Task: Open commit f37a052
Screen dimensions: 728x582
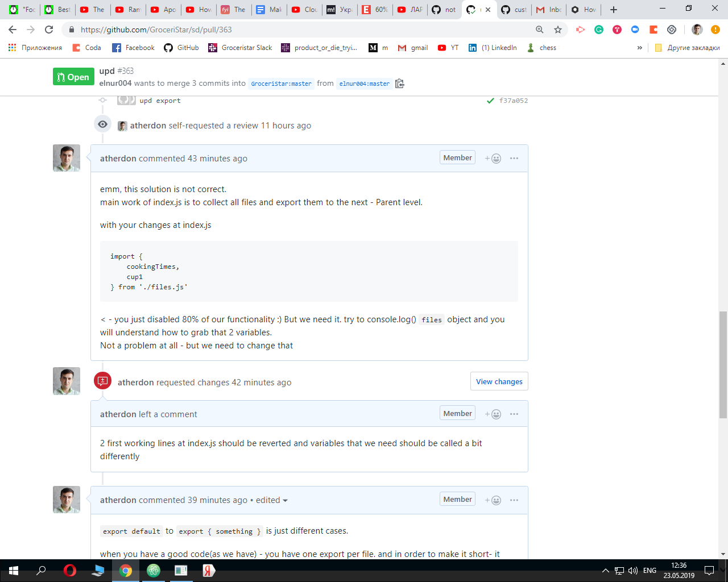Action: click(x=514, y=101)
